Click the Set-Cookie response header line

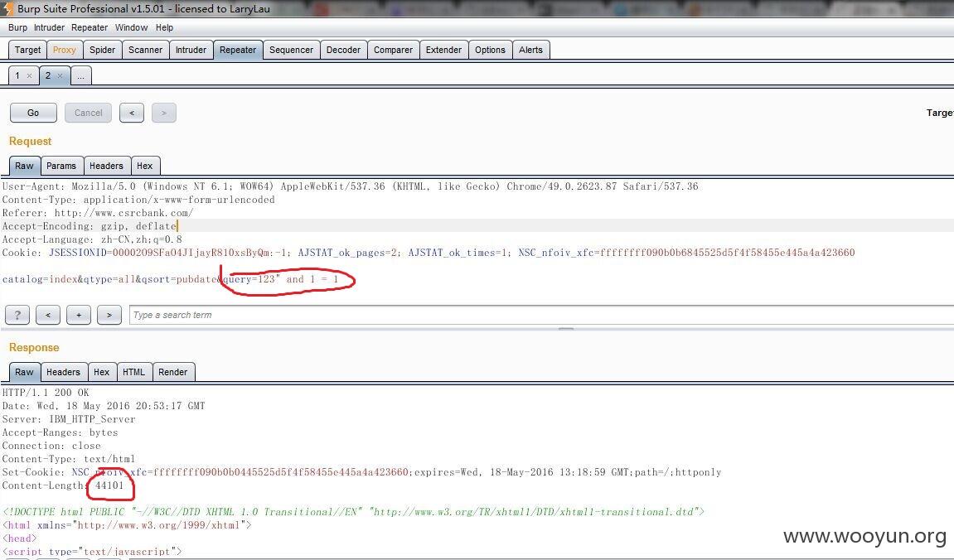361,472
